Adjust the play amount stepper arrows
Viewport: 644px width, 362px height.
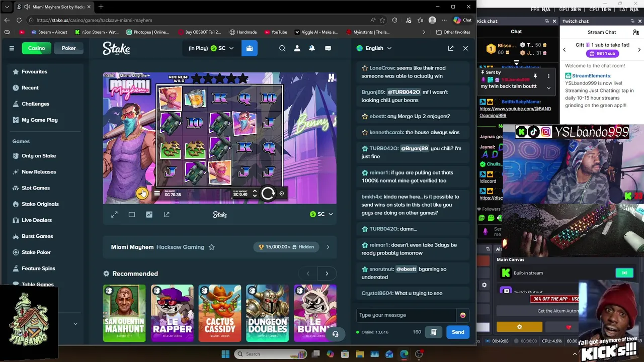coord(255,194)
